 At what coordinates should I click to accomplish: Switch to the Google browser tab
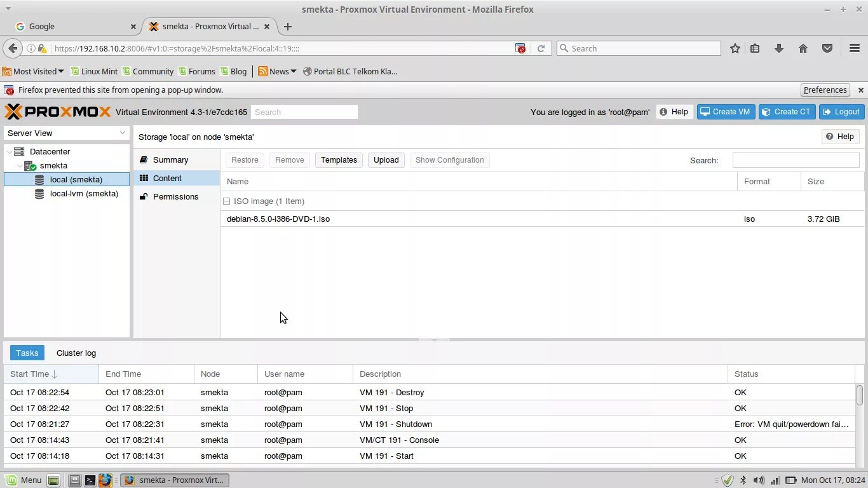click(76, 27)
